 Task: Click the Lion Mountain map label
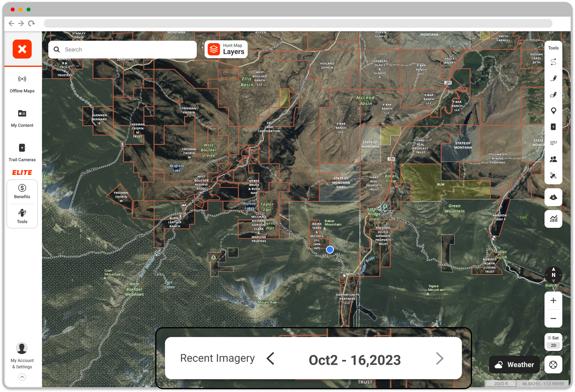[113, 272]
